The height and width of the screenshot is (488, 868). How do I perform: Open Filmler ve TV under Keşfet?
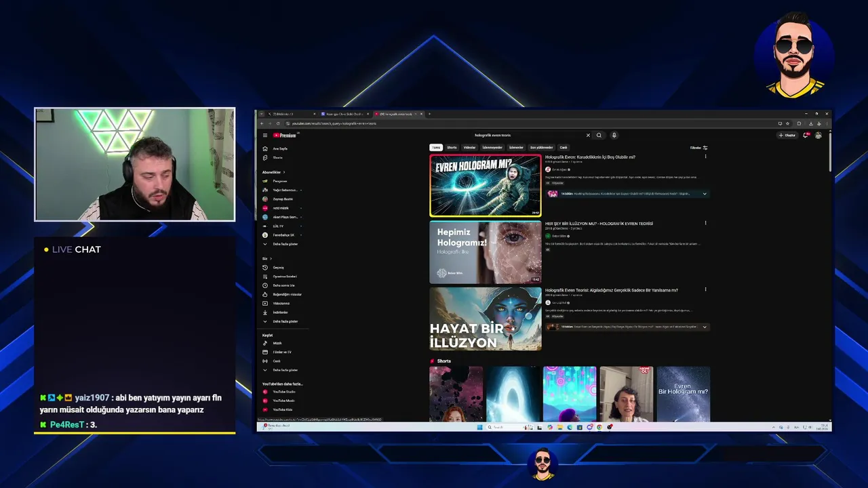pyautogui.click(x=282, y=352)
